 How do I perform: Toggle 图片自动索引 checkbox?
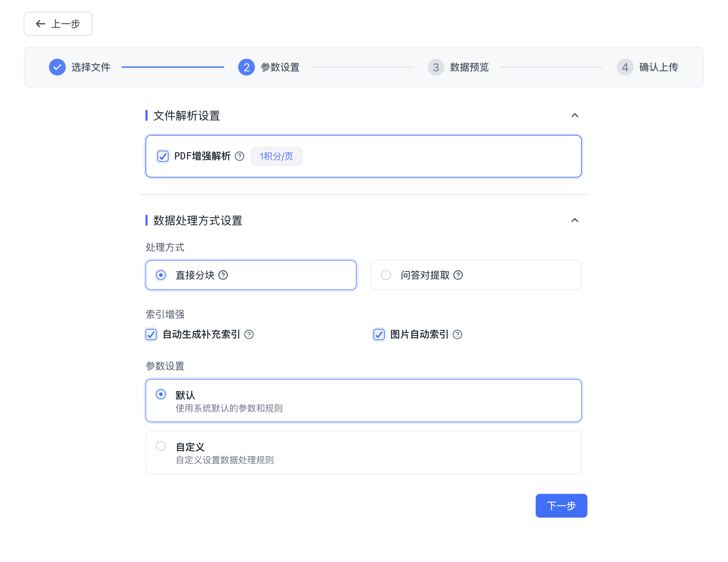tap(379, 335)
